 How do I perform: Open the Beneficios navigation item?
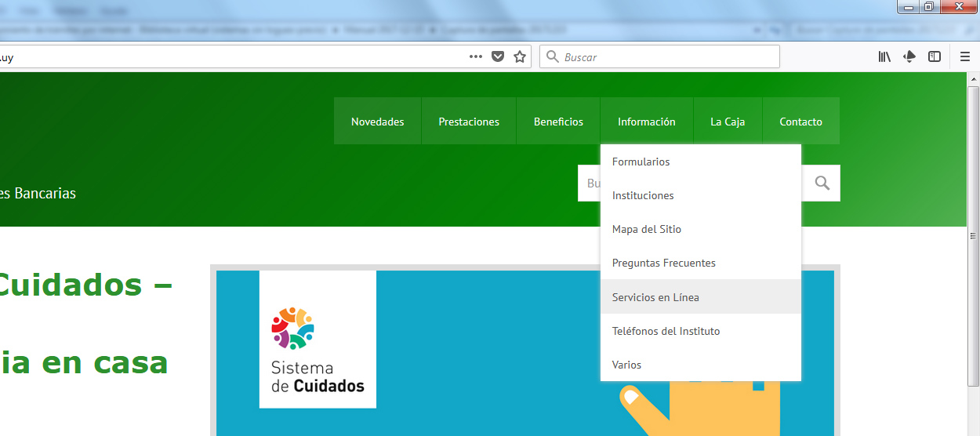(558, 122)
